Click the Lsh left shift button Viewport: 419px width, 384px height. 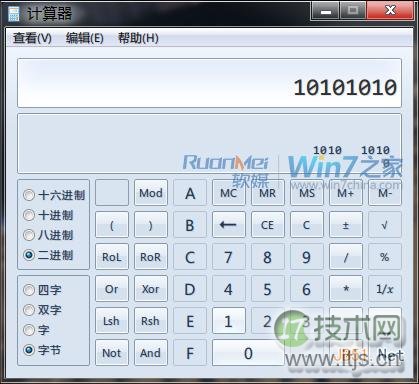(x=112, y=321)
